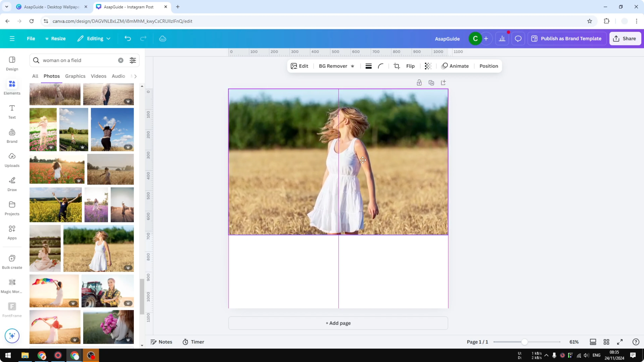Open the BG Remover dropdown
This screenshot has width=644, height=362.
[336, 66]
